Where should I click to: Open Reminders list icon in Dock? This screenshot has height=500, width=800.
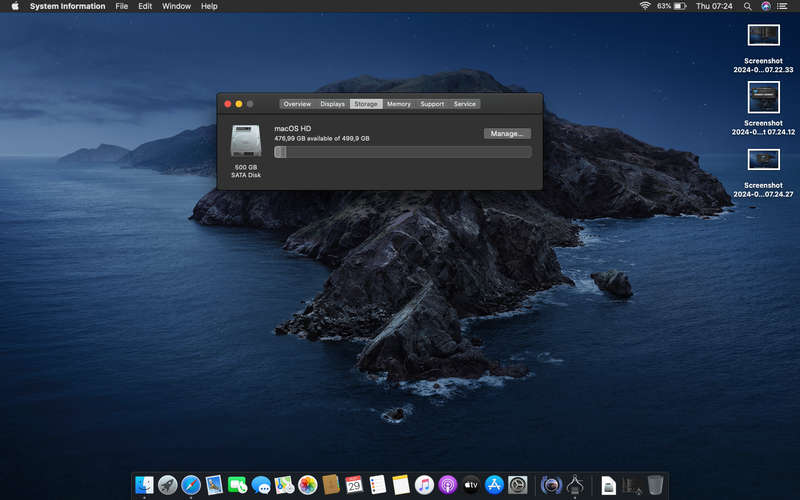click(378, 485)
